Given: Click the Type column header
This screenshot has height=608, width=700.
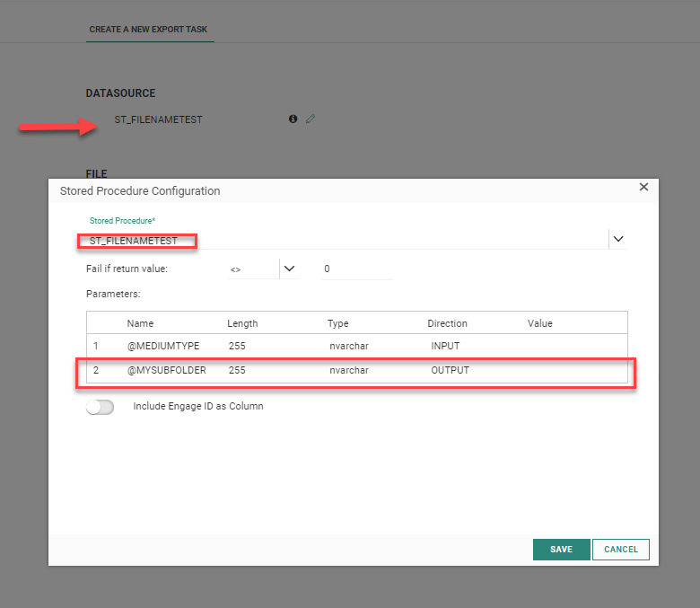Looking at the screenshot, I should pyautogui.click(x=337, y=323).
